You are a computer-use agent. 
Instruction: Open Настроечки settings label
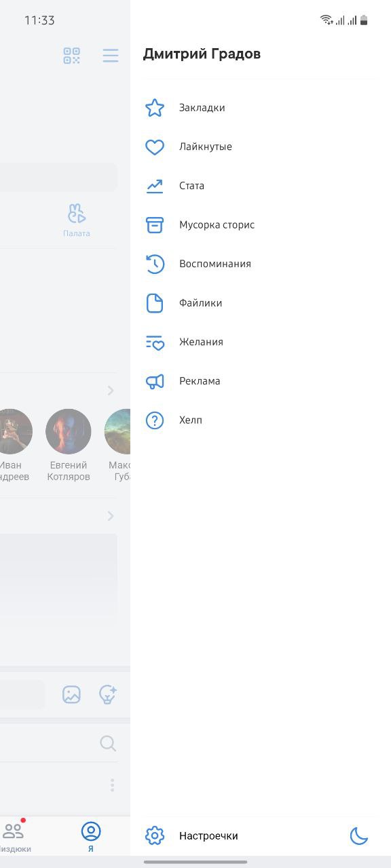click(208, 836)
